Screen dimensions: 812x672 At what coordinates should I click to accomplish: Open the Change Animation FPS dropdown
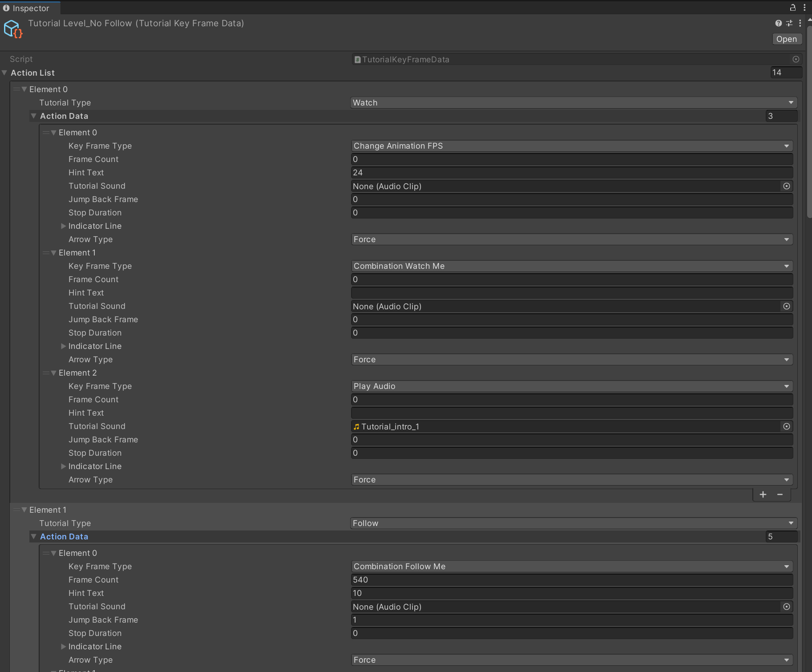[x=571, y=146]
